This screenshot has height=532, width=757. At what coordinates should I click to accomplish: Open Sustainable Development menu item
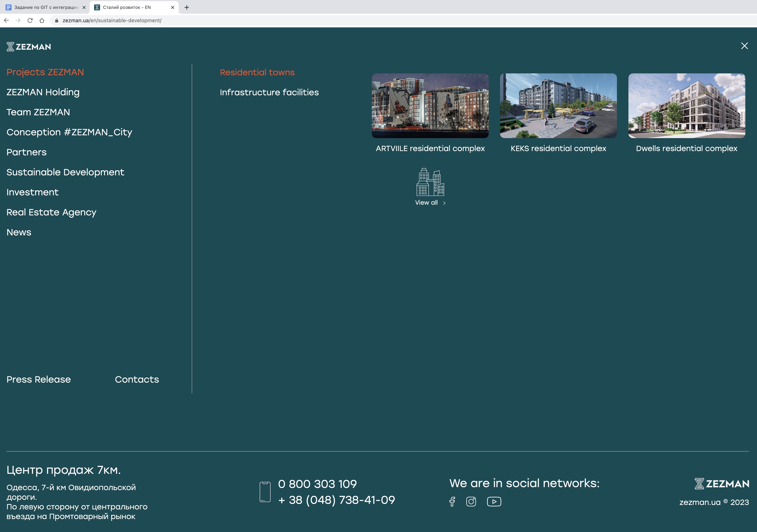[x=65, y=172]
